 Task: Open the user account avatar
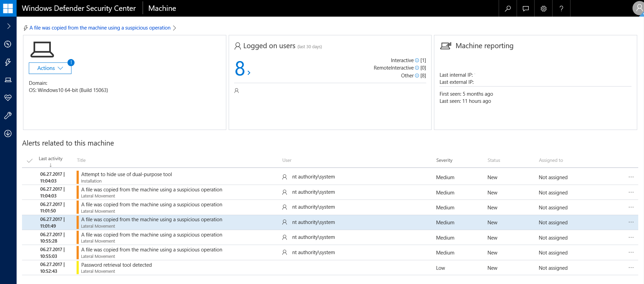(638, 8)
